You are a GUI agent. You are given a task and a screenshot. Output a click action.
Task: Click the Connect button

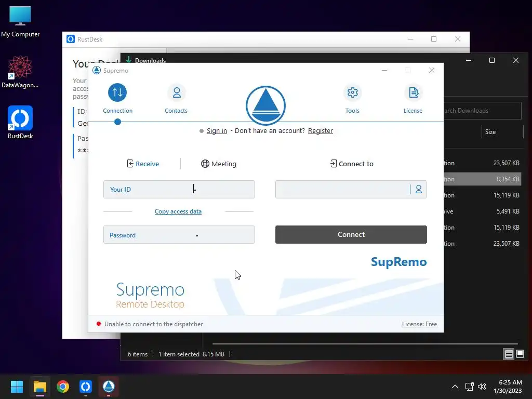coord(351,234)
